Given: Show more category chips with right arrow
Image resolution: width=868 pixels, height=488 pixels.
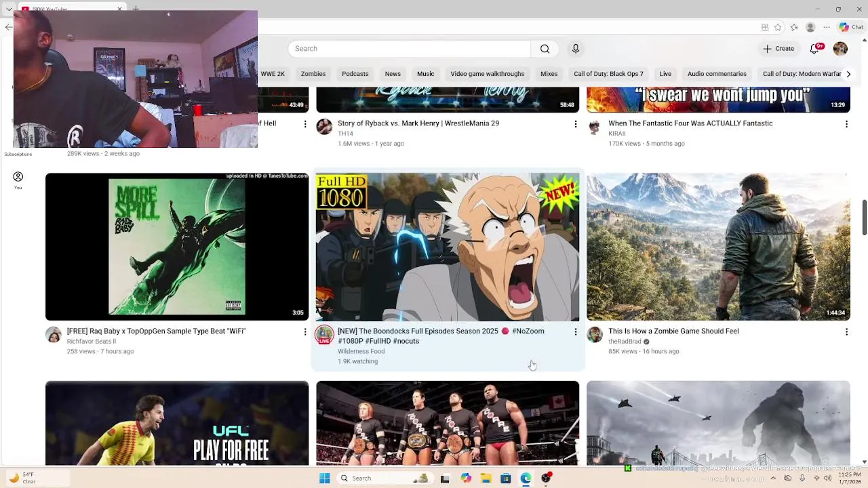Looking at the screenshot, I should (x=848, y=74).
